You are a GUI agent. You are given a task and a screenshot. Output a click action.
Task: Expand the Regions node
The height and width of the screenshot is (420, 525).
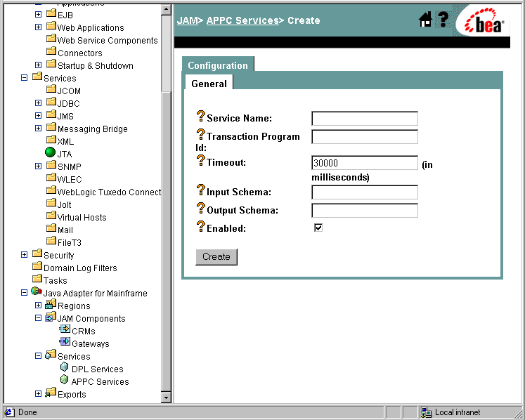click(38, 306)
